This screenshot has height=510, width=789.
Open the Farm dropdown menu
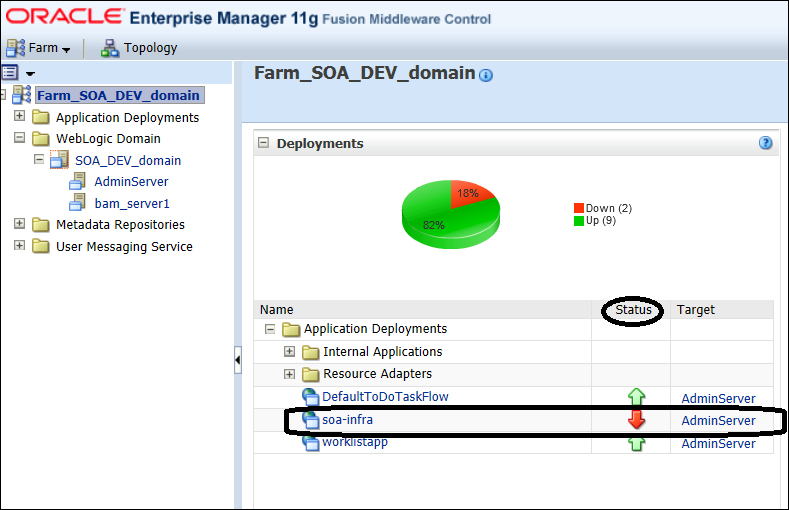point(38,48)
